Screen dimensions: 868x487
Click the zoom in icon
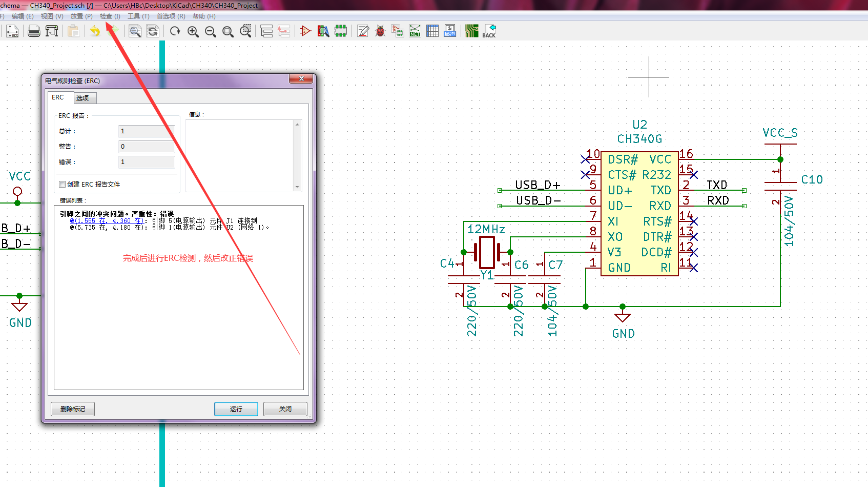[x=193, y=31]
